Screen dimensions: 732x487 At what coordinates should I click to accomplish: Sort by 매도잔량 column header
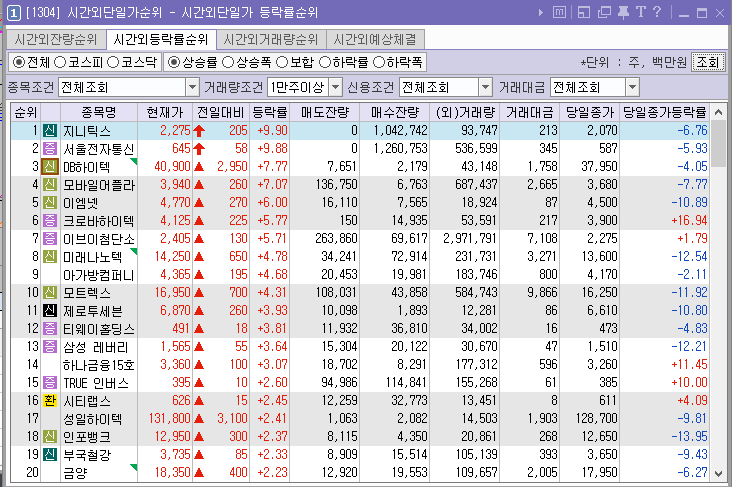click(325, 113)
